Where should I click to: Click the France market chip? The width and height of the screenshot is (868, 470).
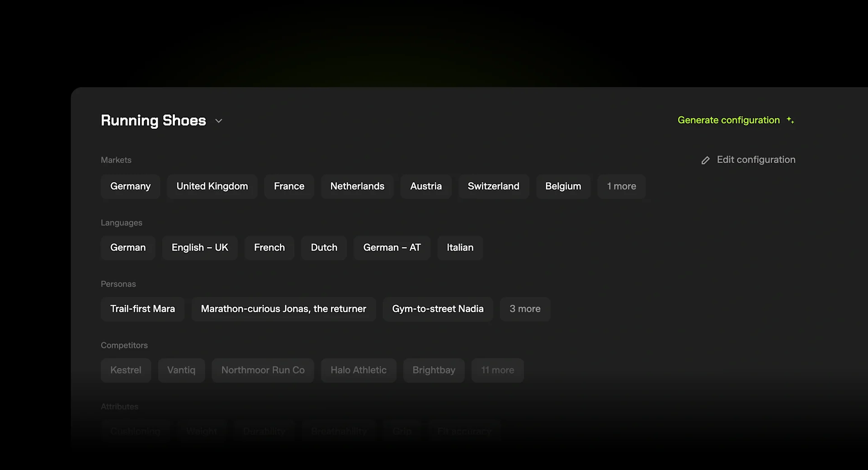click(289, 186)
